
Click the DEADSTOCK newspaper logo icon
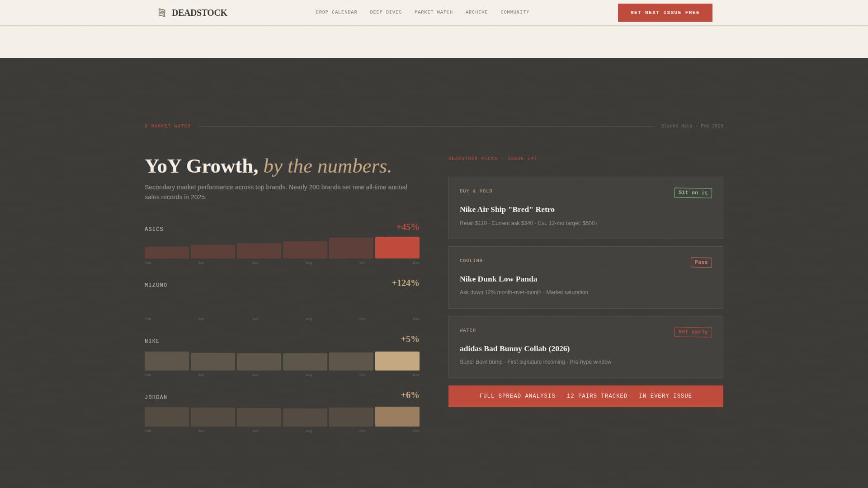161,12
